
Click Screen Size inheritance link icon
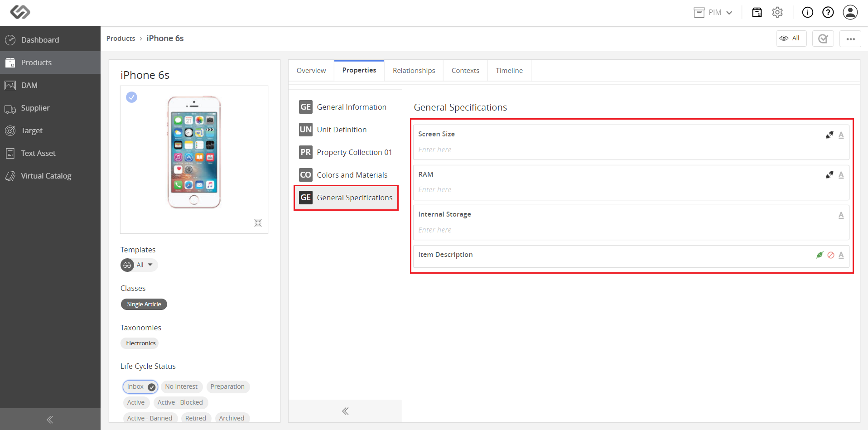click(829, 135)
